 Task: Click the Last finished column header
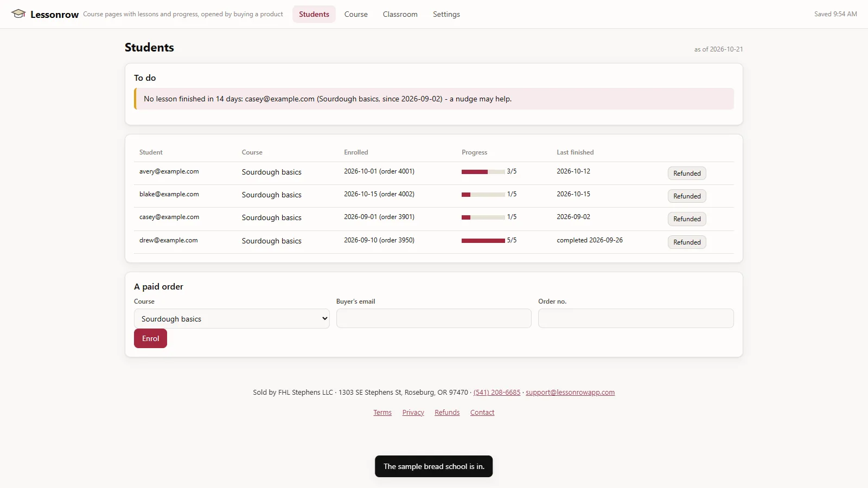[x=575, y=152]
